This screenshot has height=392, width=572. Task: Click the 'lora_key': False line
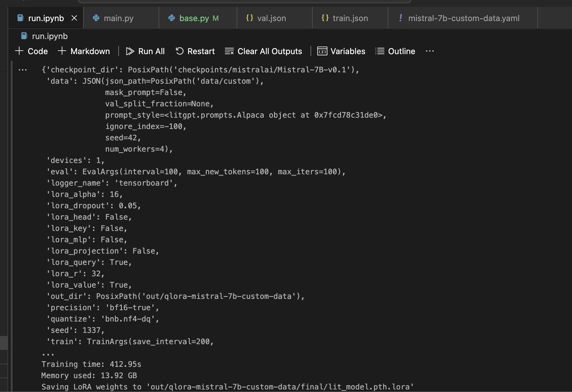click(x=87, y=228)
